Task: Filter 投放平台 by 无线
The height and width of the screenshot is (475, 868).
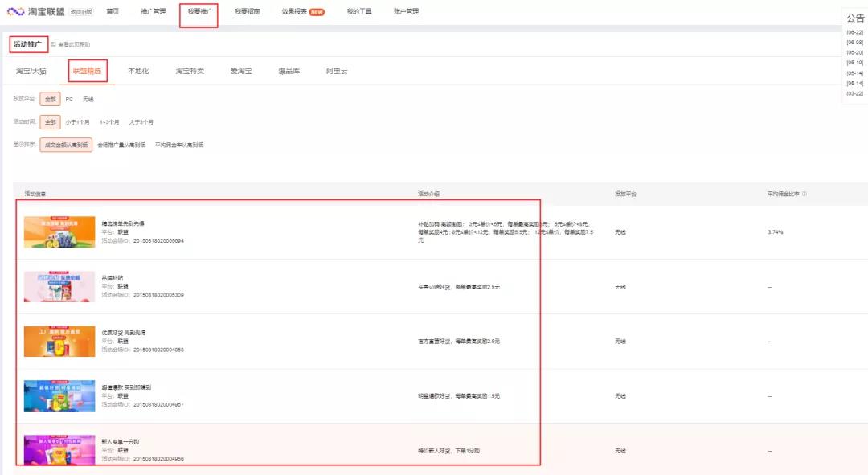Action: pos(88,99)
